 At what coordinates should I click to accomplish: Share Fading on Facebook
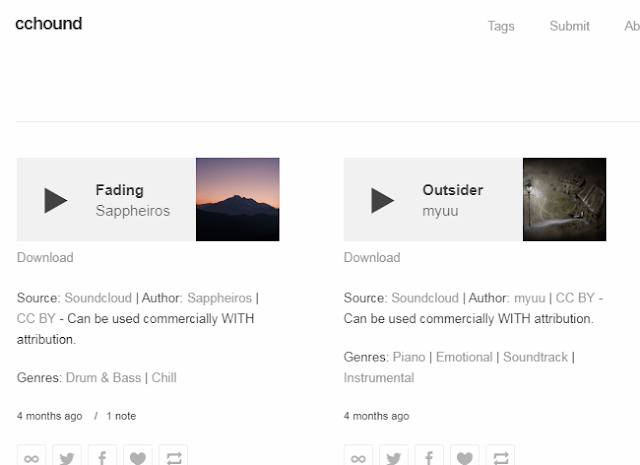(102, 456)
